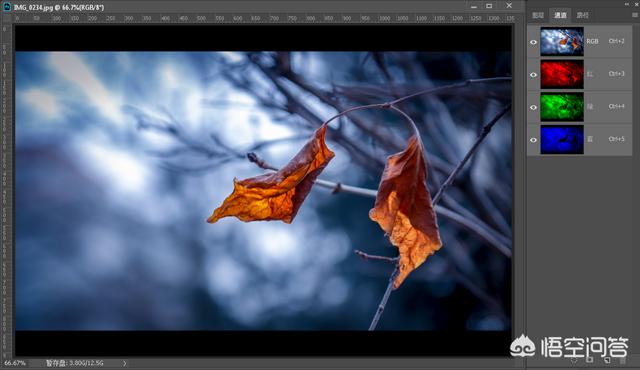Create a new channel icon
This screenshot has width=640, height=370.
[x=607, y=361]
